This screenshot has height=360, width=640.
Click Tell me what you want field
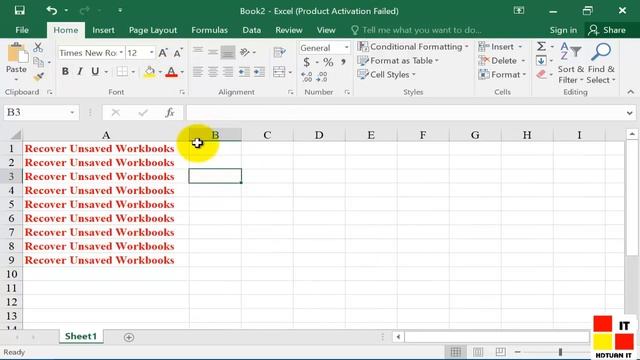(x=416, y=30)
